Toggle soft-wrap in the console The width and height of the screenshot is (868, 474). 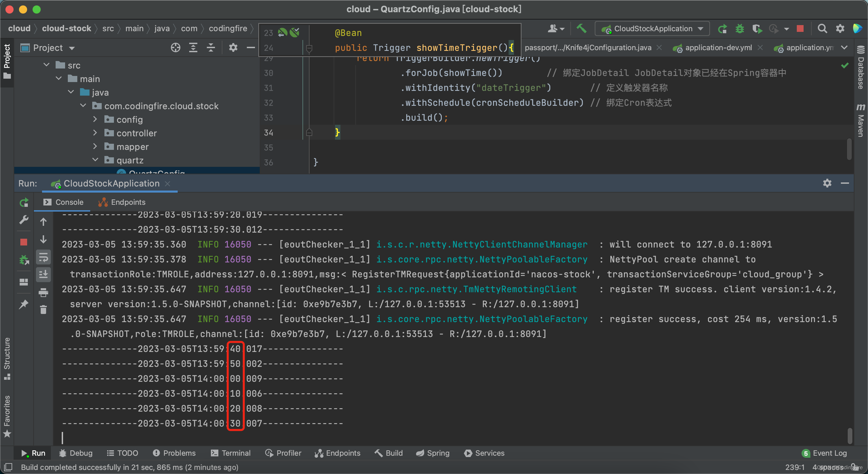tap(43, 258)
